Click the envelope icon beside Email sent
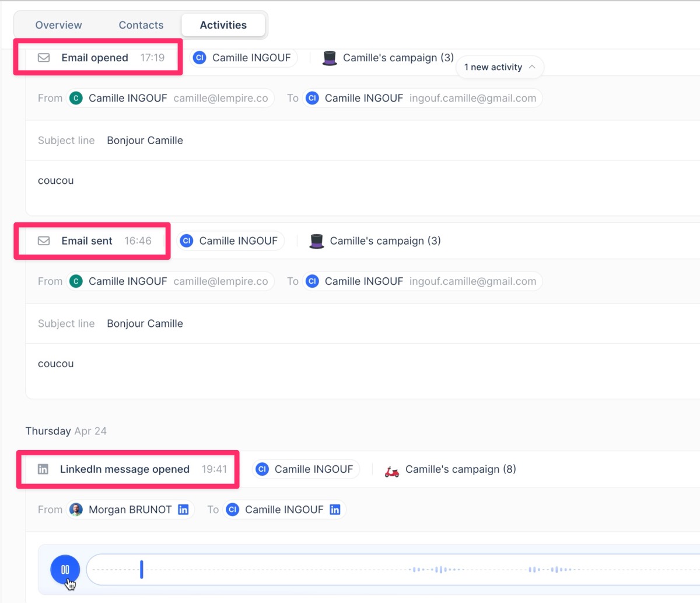The image size is (700, 603). pyautogui.click(x=43, y=240)
